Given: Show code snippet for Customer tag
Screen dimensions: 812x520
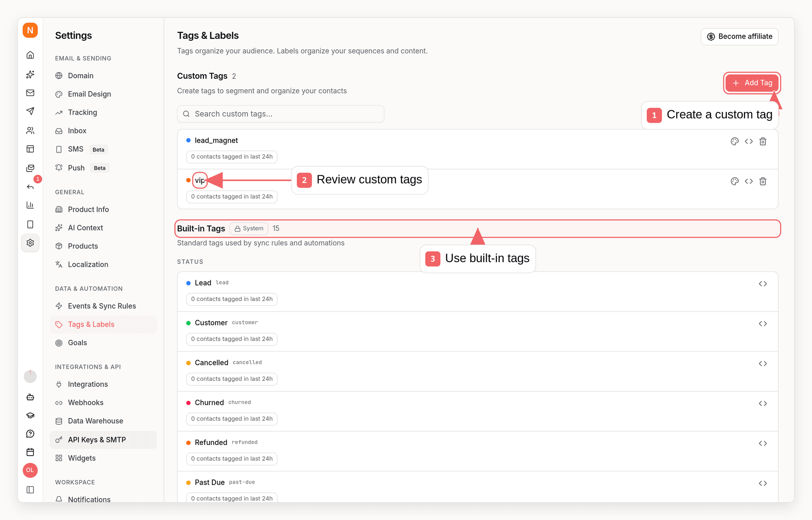Looking at the screenshot, I should point(763,324).
